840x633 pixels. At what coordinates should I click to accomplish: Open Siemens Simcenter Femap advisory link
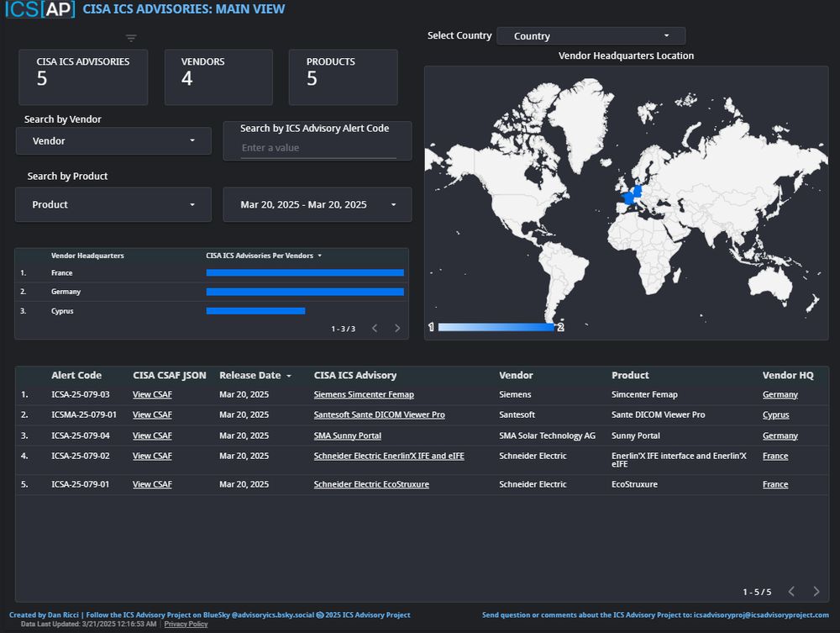(364, 395)
